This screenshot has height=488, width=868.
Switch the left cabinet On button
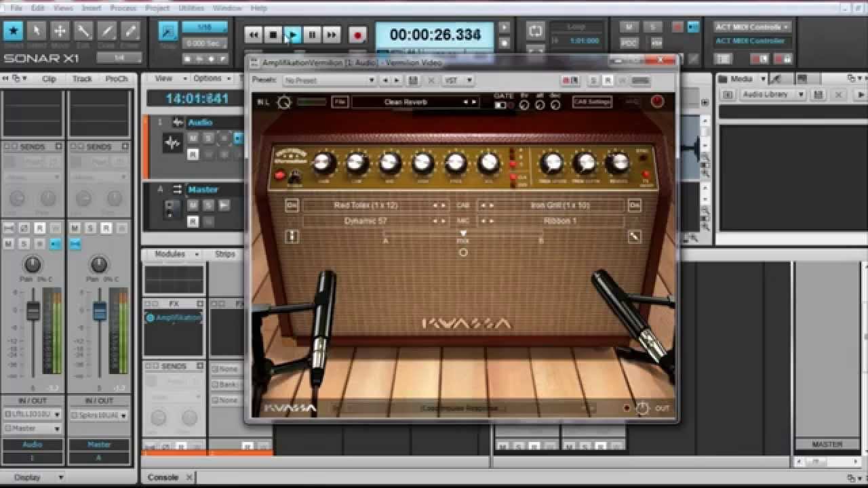(292, 205)
